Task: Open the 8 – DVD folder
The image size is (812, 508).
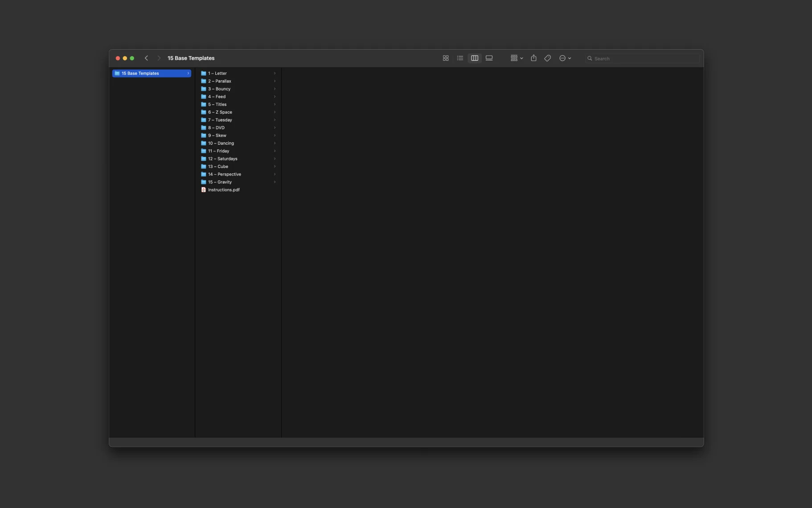Action: coord(217,128)
